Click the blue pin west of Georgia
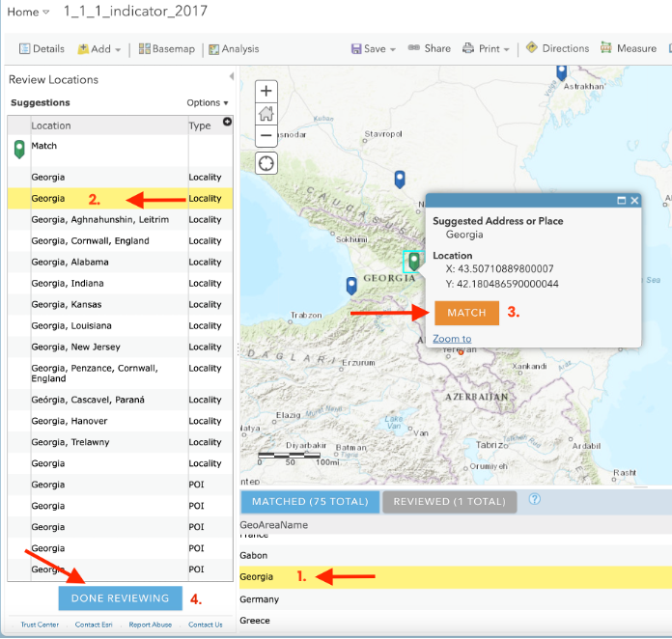The image size is (672, 639). (351, 286)
